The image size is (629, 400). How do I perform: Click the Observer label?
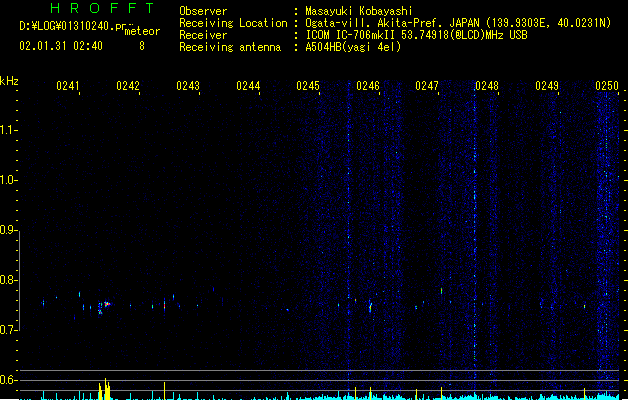(x=203, y=11)
